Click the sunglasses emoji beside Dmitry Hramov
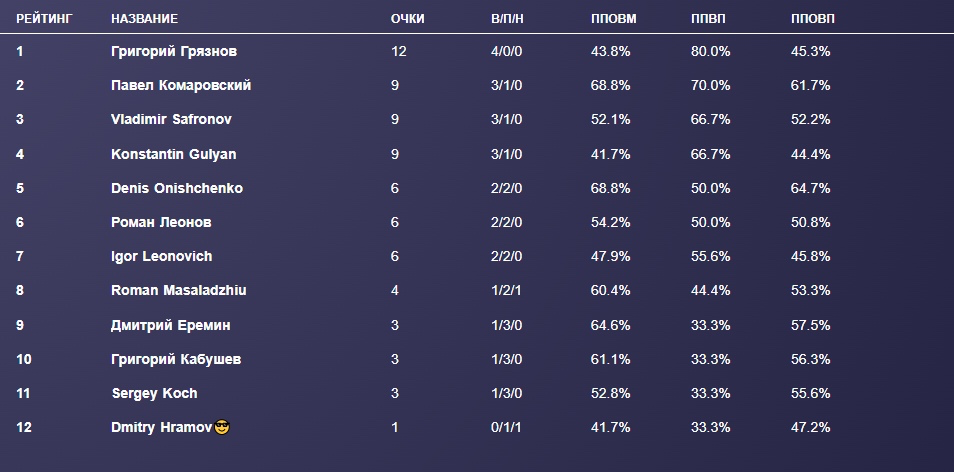 click(x=222, y=428)
